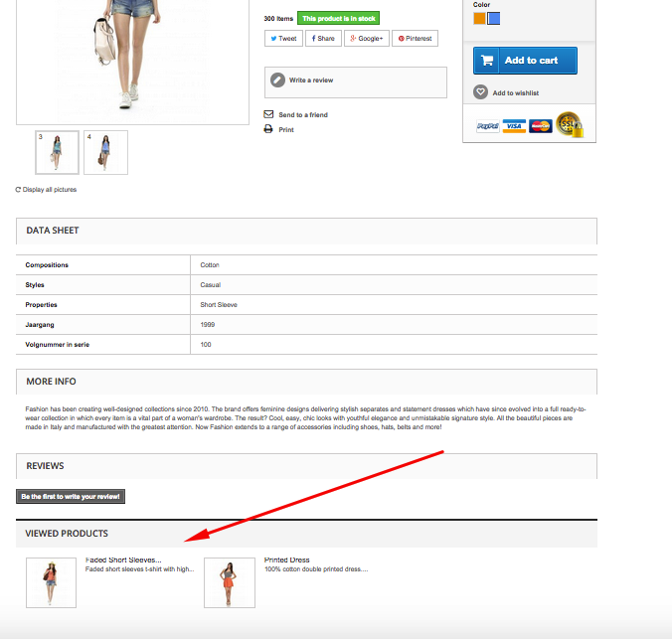Pin the product with the Pinterest button

click(x=415, y=38)
